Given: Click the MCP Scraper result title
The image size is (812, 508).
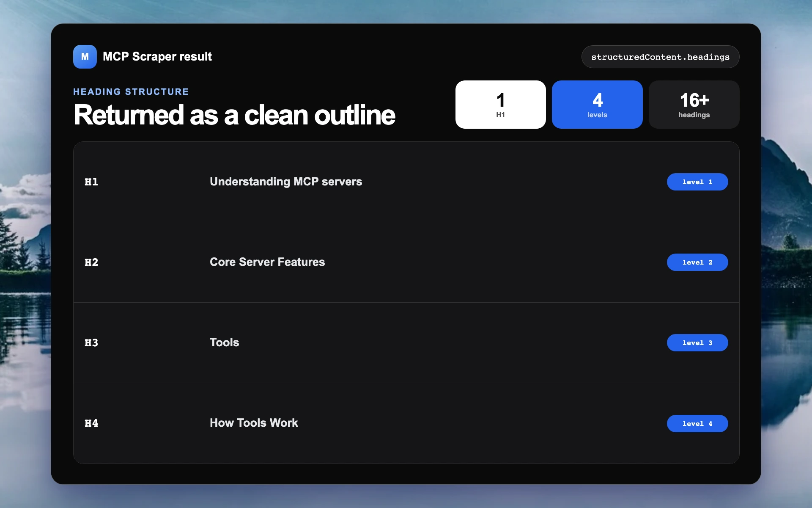Looking at the screenshot, I should tap(157, 57).
